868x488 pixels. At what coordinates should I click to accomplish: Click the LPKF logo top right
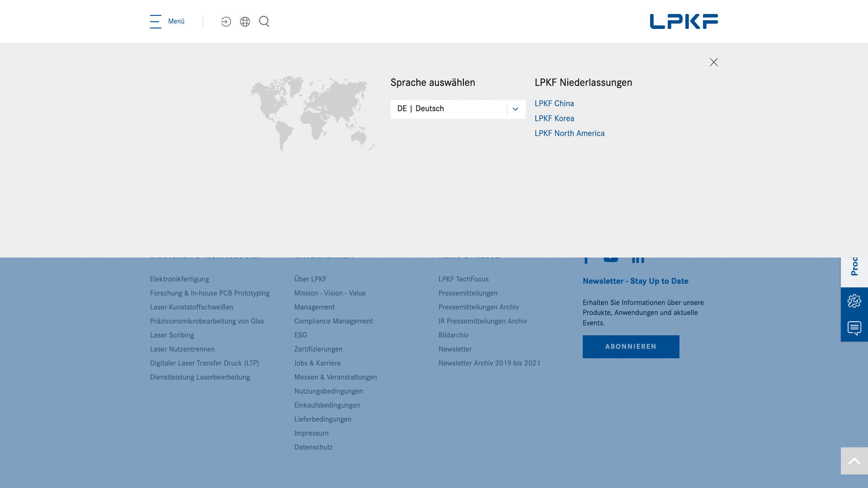tap(684, 21)
